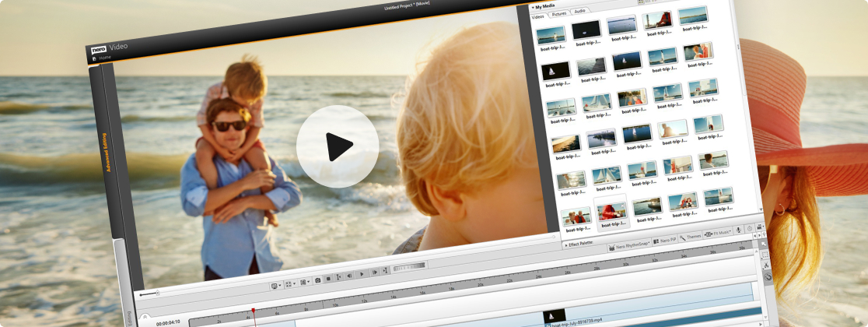Image resolution: width=868 pixels, height=327 pixels.
Task: Step back one frame in preview
Action: click(x=349, y=276)
